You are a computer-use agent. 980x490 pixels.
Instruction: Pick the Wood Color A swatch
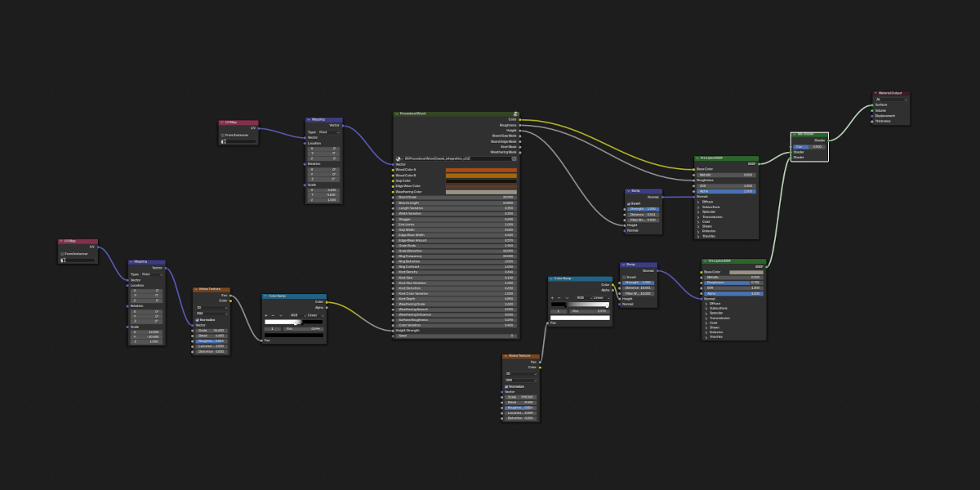tap(481, 170)
